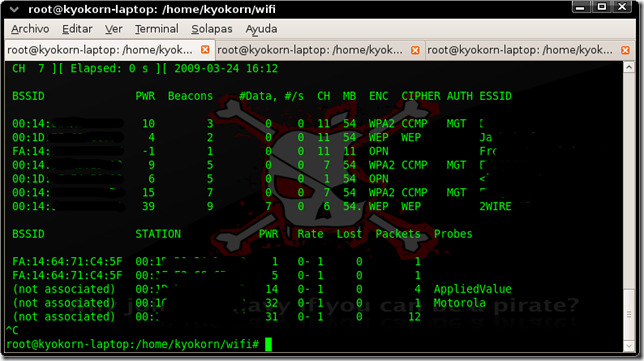Image resolution: width=644 pixels, height=361 pixels.
Task: Click the #Data column header
Action: [x=258, y=96]
